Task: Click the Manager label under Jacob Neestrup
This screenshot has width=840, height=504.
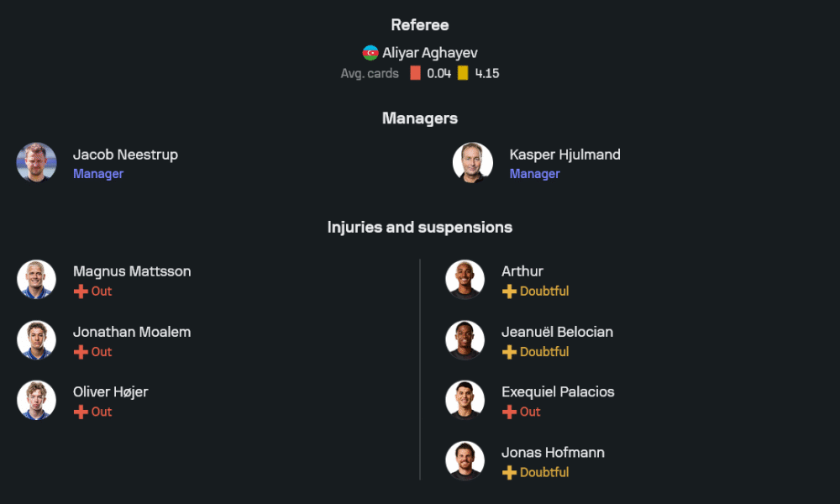Action: click(98, 174)
